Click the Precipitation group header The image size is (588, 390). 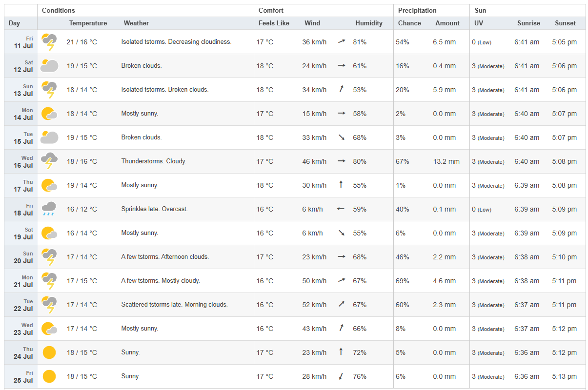[x=417, y=10]
